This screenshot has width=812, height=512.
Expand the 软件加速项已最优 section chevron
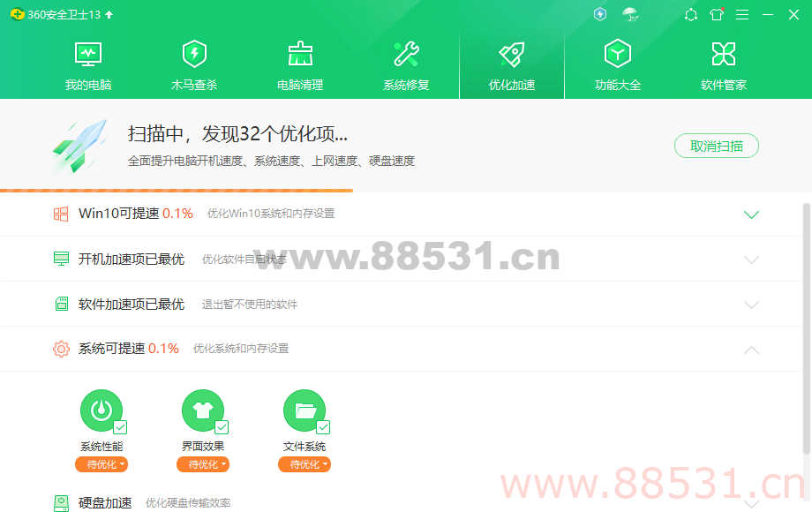pyautogui.click(x=751, y=305)
